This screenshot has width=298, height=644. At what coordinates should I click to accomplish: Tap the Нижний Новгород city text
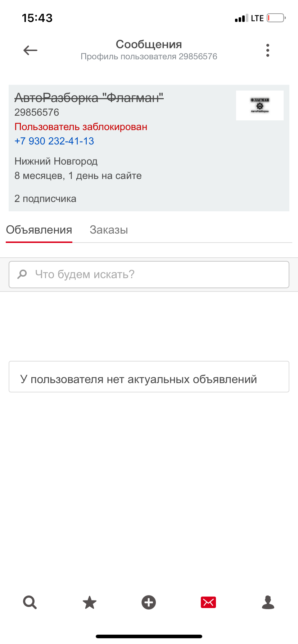(x=56, y=161)
